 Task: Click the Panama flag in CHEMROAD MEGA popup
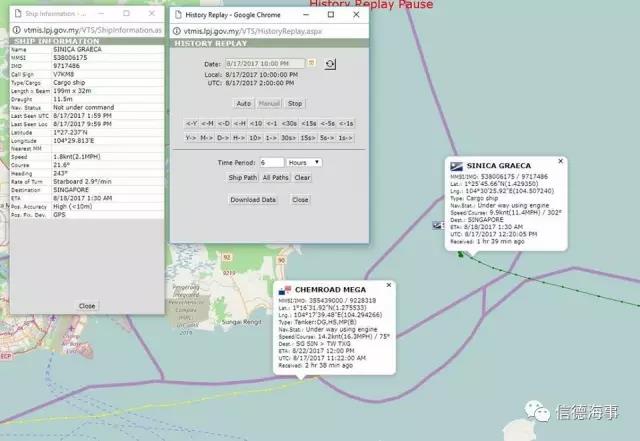pos(285,290)
